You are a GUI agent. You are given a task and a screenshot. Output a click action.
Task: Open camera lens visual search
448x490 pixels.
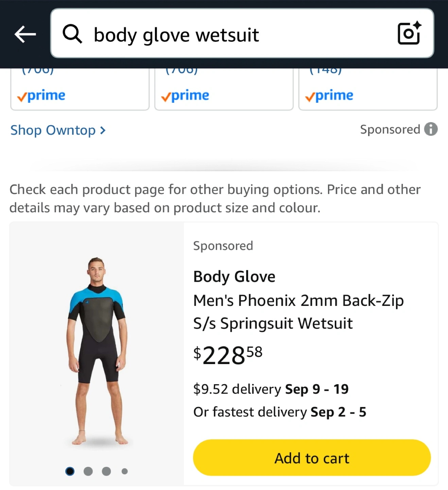click(x=409, y=33)
